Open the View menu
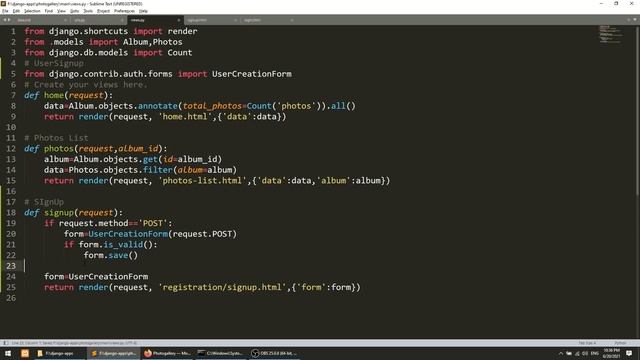 click(x=61, y=11)
